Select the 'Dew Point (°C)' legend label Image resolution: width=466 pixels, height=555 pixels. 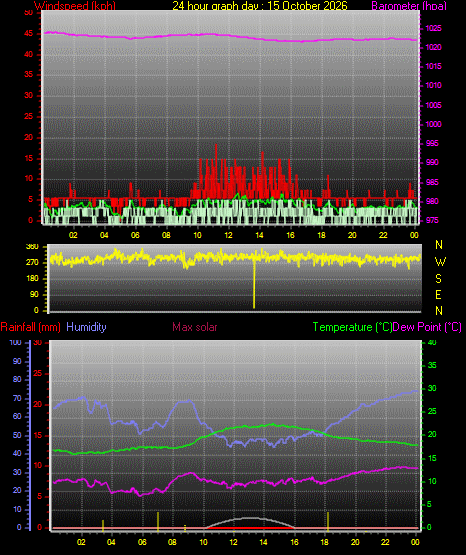[427, 327]
